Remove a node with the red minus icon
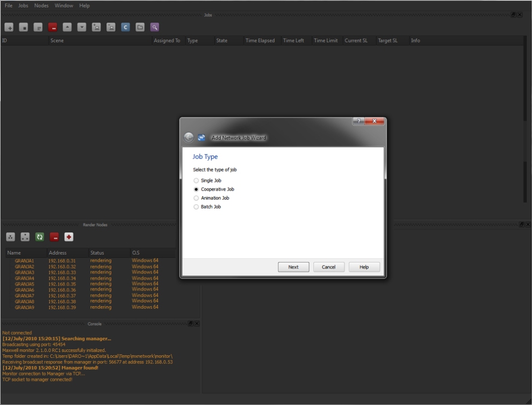This screenshot has height=405, width=532. click(x=54, y=237)
